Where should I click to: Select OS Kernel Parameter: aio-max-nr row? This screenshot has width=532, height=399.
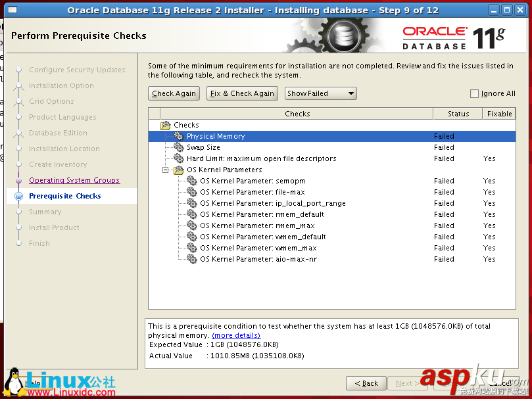tap(332, 259)
